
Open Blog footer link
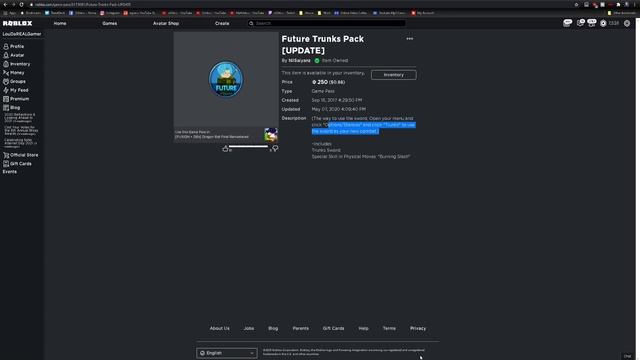[x=273, y=328]
